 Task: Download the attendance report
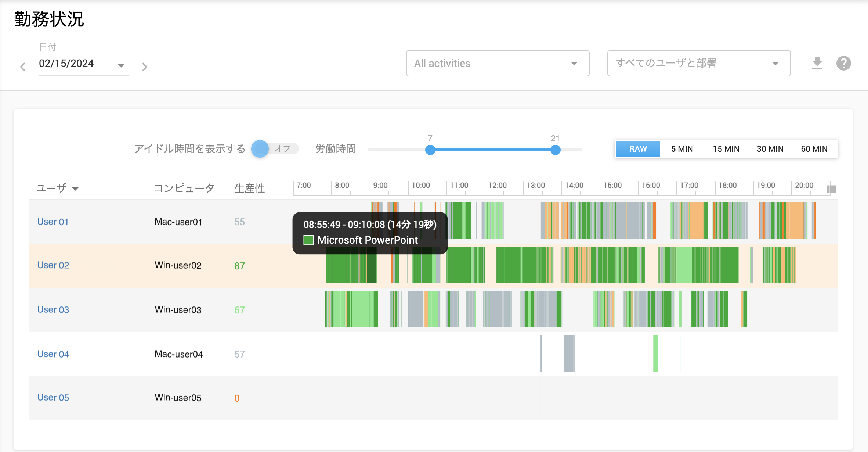[817, 63]
